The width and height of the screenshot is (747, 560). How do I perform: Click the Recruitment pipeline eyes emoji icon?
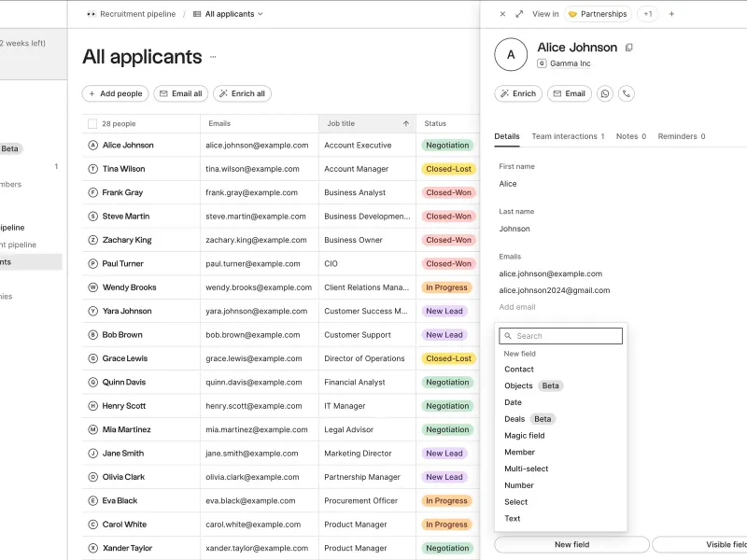(x=92, y=14)
